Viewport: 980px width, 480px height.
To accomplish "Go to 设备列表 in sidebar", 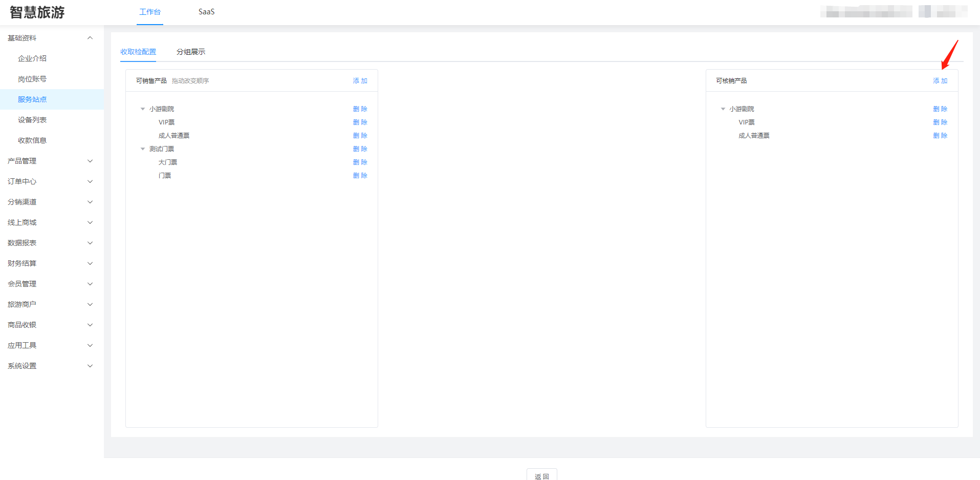I will pos(32,120).
